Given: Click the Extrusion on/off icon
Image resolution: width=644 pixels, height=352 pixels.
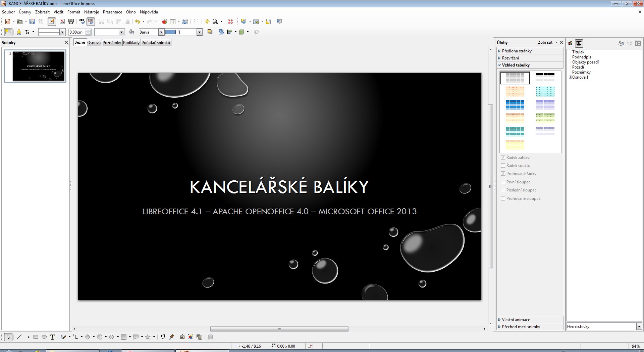Looking at the screenshot, I should coord(210,337).
